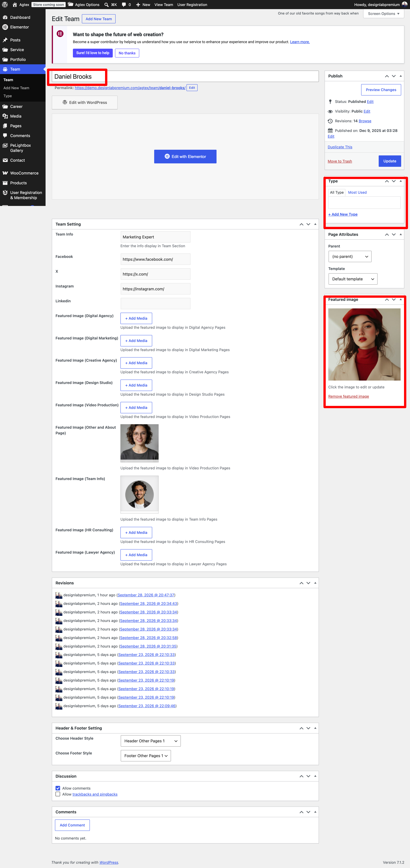Expand the Screen Options panel
This screenshot has width=410, height=868.
(383, 14)
